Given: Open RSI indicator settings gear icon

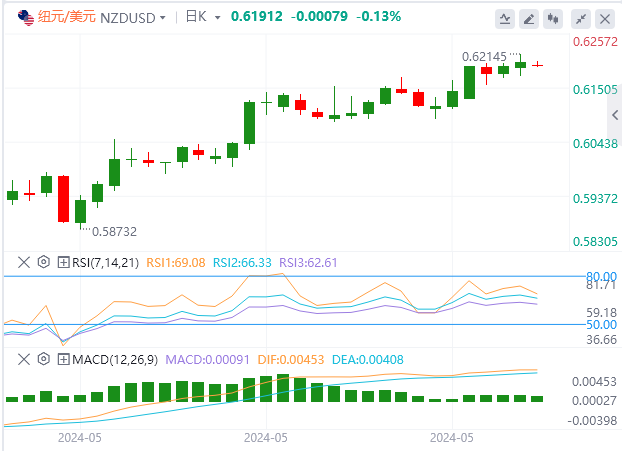Looking at the screenshot, I should (x=44, y=262).
